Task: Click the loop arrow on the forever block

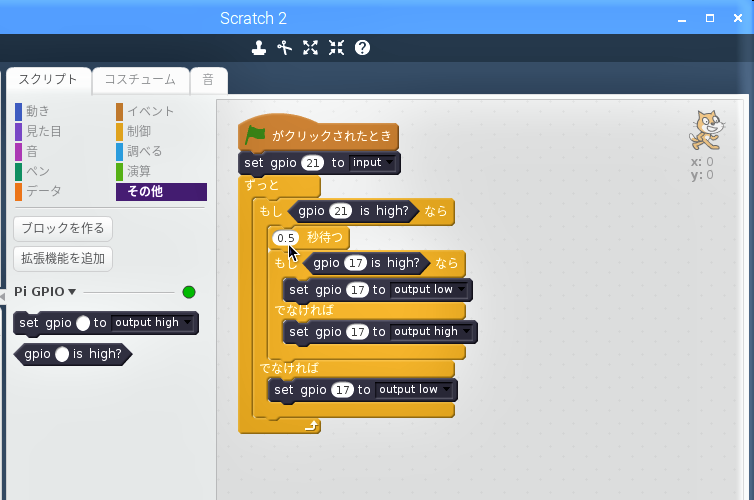Action: point(312,426)
